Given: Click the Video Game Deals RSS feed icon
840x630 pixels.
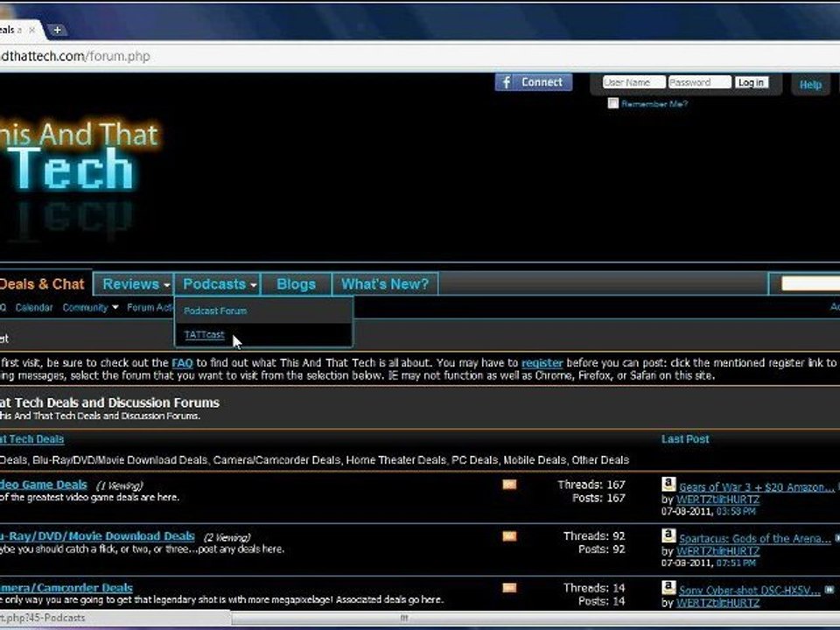Looking at the screenshot, I should 509,485.
